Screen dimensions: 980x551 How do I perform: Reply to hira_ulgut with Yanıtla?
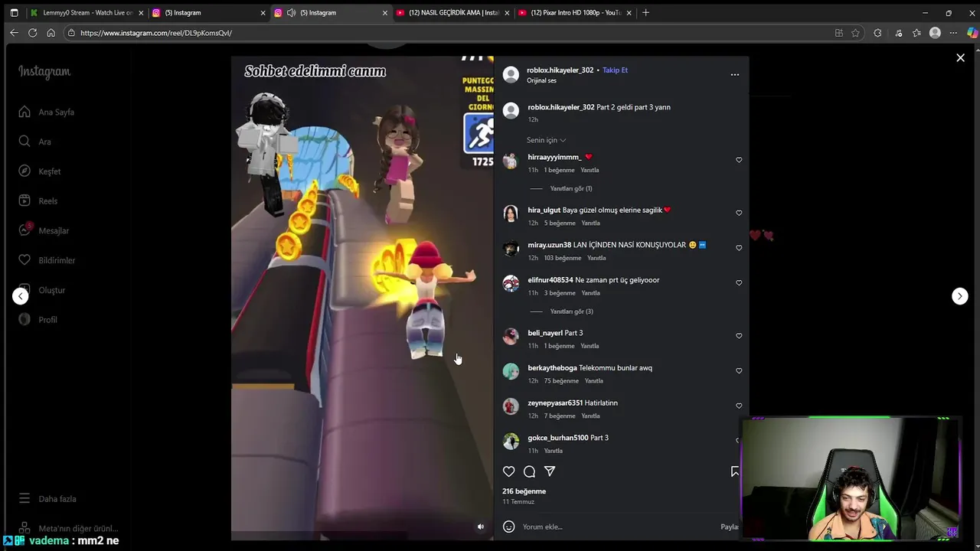590,223
